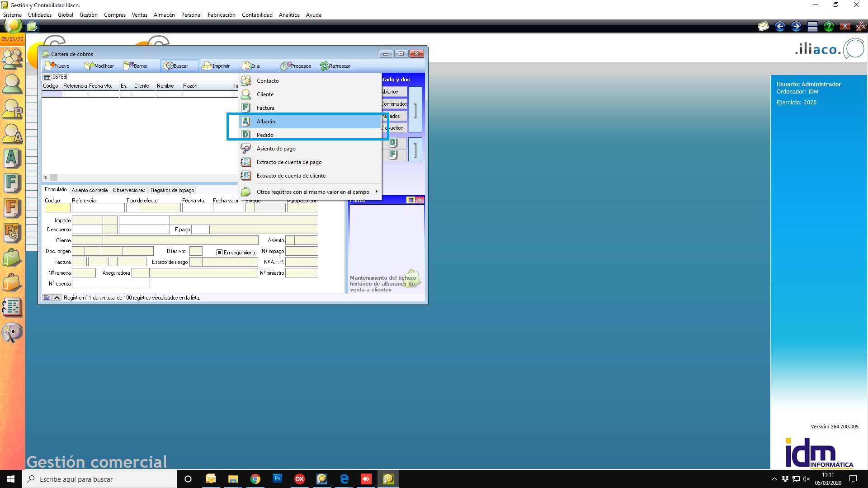The height and width of the screenshot is (488, 868).
Task: Click the blue back arrow in top bar
Action: 780,26
